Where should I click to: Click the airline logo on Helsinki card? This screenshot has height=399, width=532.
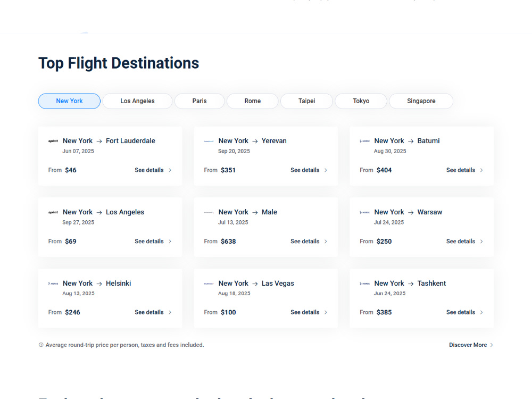(x=53, y=284)
